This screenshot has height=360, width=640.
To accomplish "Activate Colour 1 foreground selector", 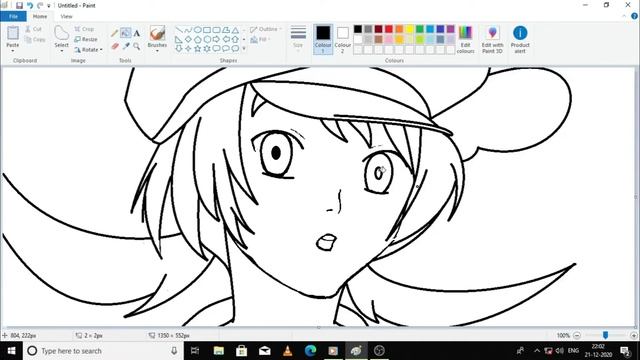I will (323, 39).
